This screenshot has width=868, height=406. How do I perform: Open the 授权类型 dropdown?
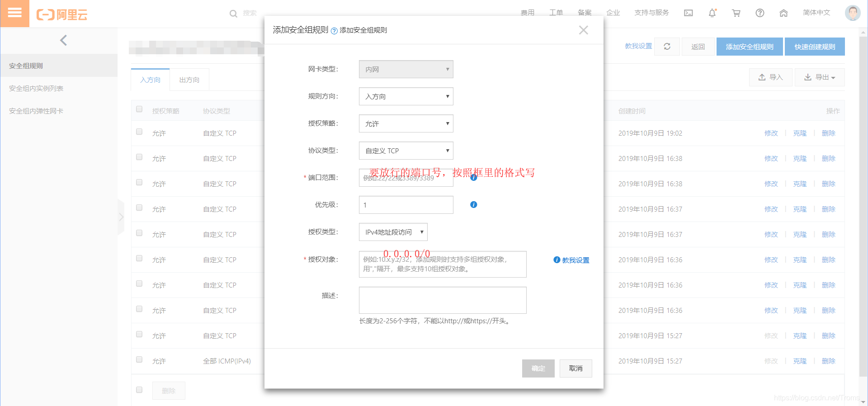click(393, 232)
